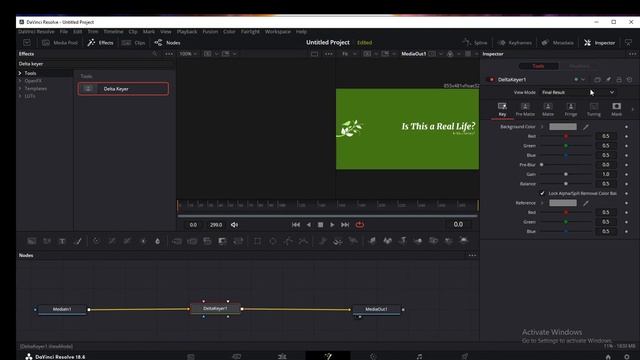This screenshot has width=640, height=360.
Task: Pick Reference color with the eyedropper
Action: coord(586,203)
